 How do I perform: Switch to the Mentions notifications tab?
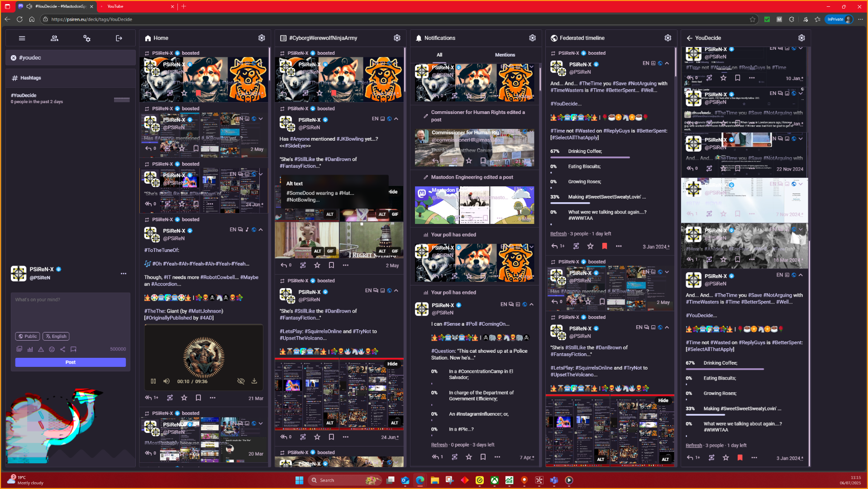point(505,55)
